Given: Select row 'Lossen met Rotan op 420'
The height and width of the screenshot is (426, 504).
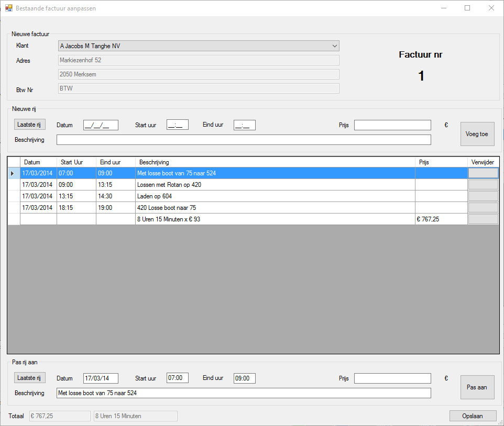Looking at the screenshot, I should pos(275,185).
